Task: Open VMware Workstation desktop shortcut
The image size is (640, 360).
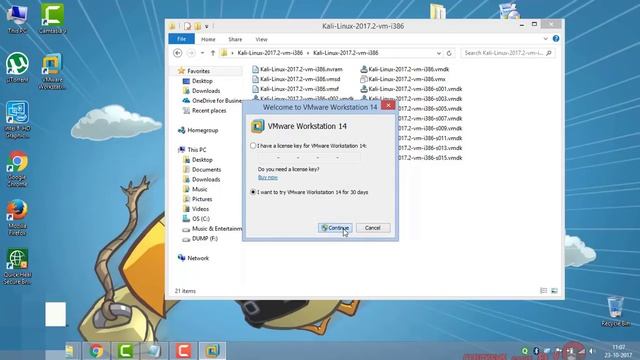Action: [x=51, y=71]
